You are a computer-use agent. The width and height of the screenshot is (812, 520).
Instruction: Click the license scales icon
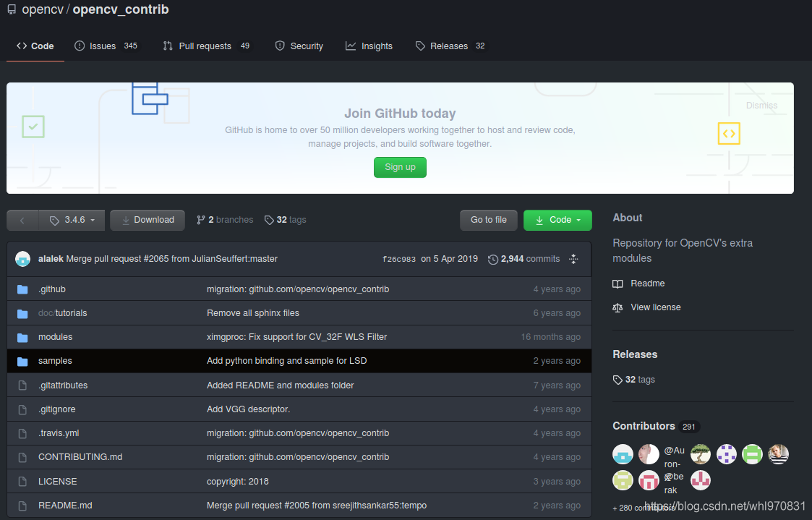[x=617, y=307]
